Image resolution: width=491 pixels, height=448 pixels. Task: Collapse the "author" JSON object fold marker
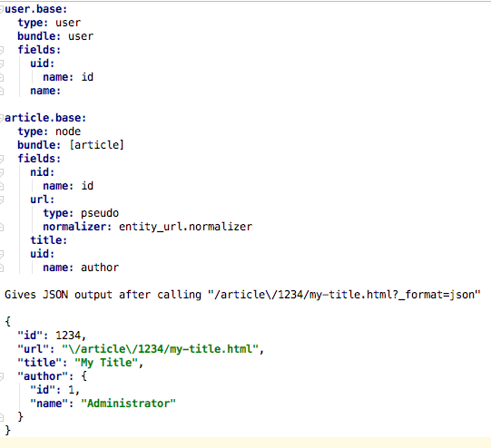[x=2, y=376]
